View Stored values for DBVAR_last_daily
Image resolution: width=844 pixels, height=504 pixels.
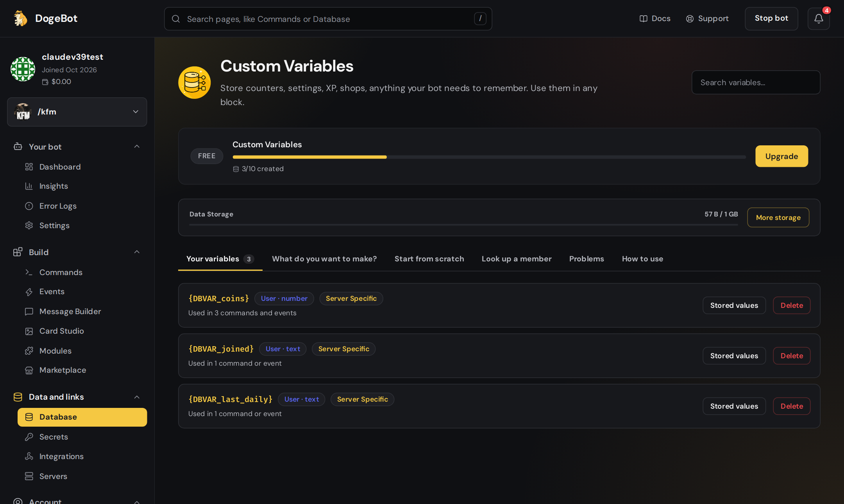(x=734, y=406)
